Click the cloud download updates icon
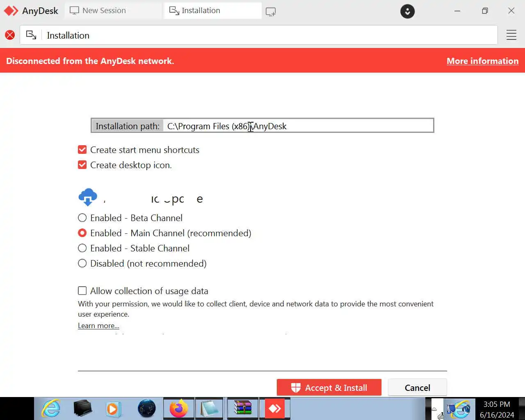This screenshot has height=420, width=525. click(88, 197)
